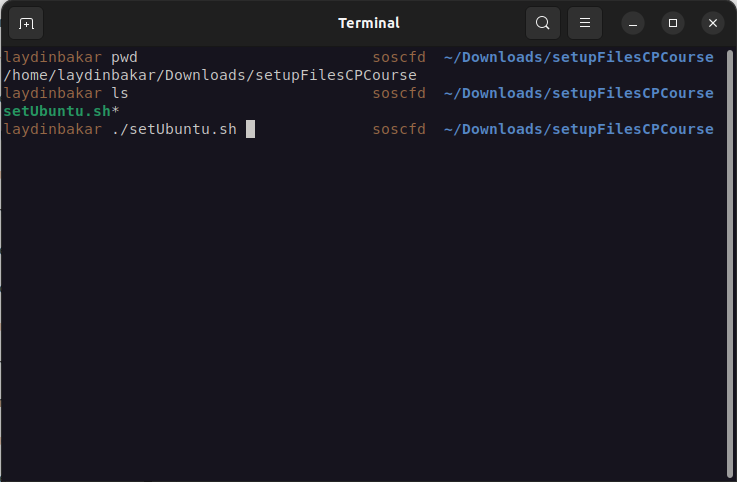Click soscfd hostname on the ./setUbuntu.sh line
737x482 pixels.
pyautogui.click(x=399, y=129)
